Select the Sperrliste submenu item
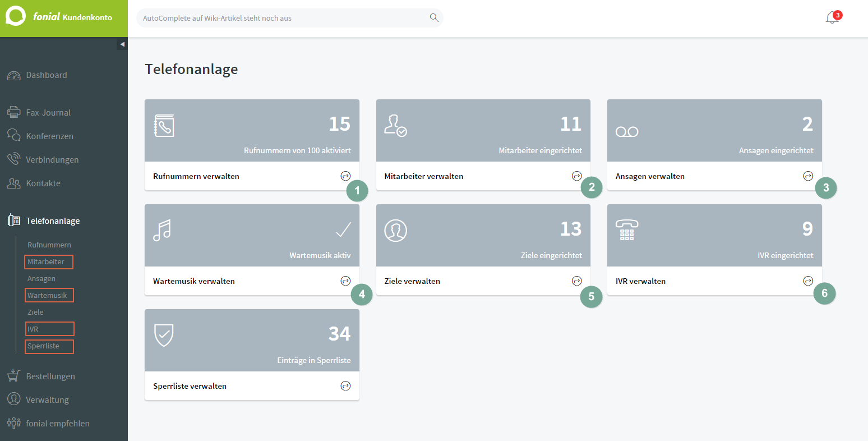The width and height of the screenshot is (868, 441). click(x=43, y=346)
